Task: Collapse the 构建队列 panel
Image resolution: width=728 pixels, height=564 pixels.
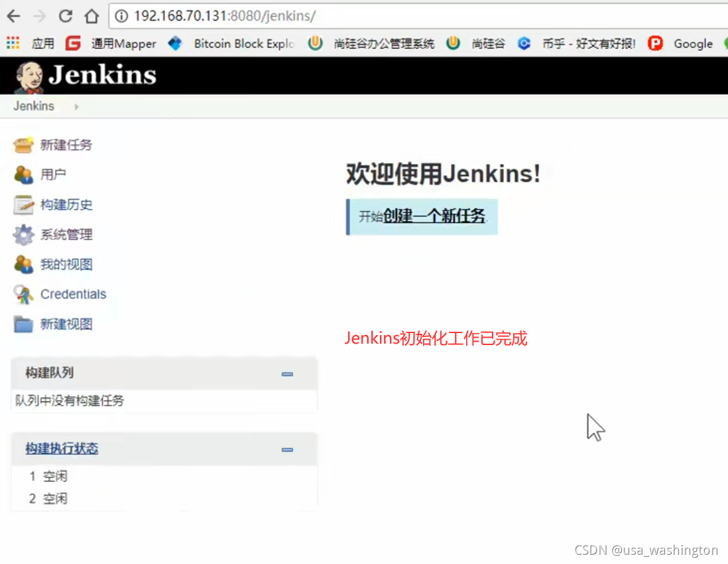Action: point(287,374)
